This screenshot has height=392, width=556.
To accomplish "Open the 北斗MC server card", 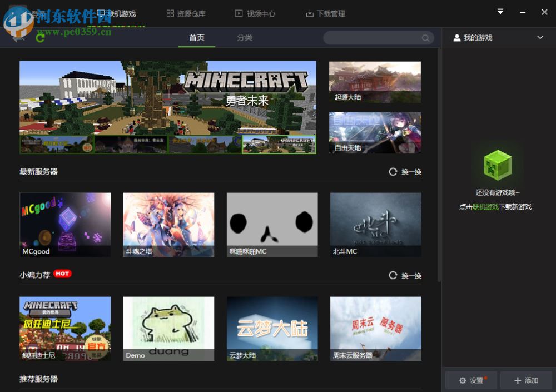I will pyautogui.click(x=375, y=225).
